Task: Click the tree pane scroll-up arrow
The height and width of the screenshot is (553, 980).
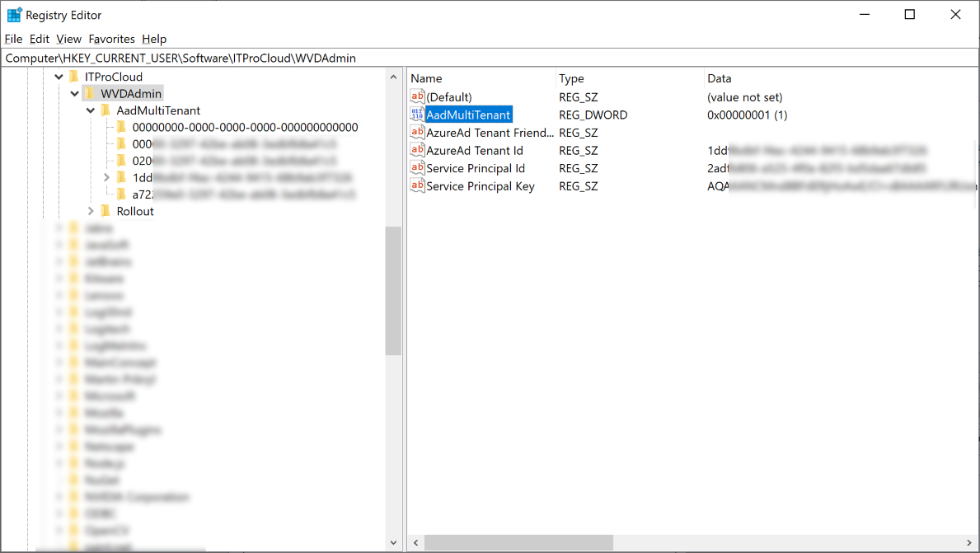Action: coord(393,77)
